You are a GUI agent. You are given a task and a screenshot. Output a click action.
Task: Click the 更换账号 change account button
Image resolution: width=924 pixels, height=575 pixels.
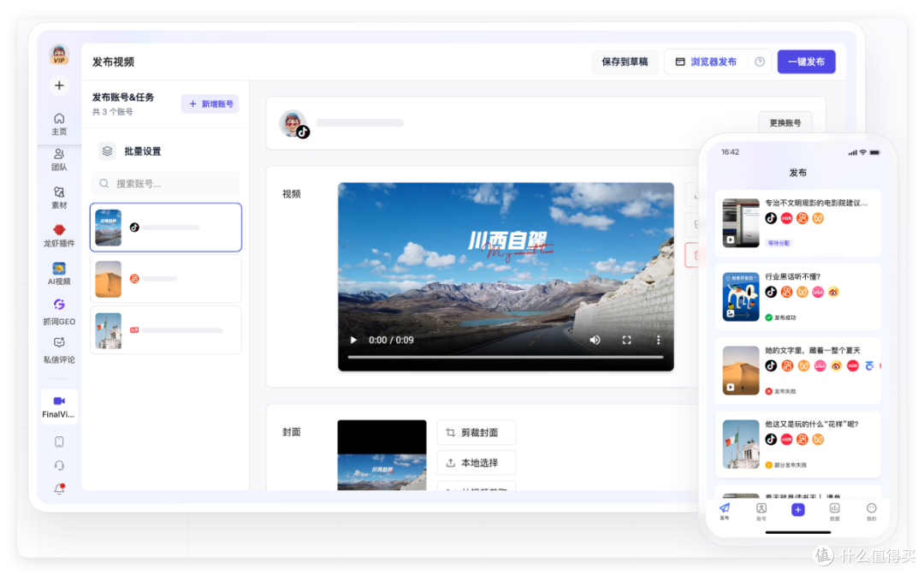[785, 123]
